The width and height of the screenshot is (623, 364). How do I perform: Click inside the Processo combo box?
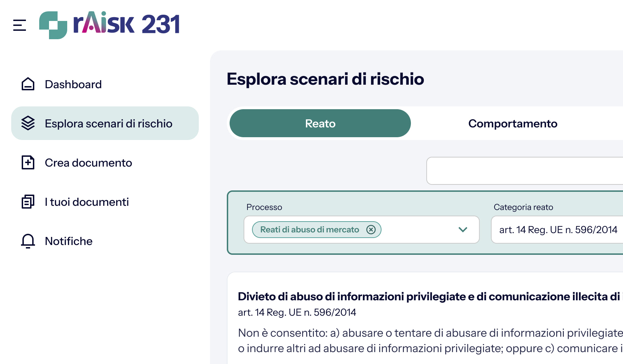click(362, 230)
